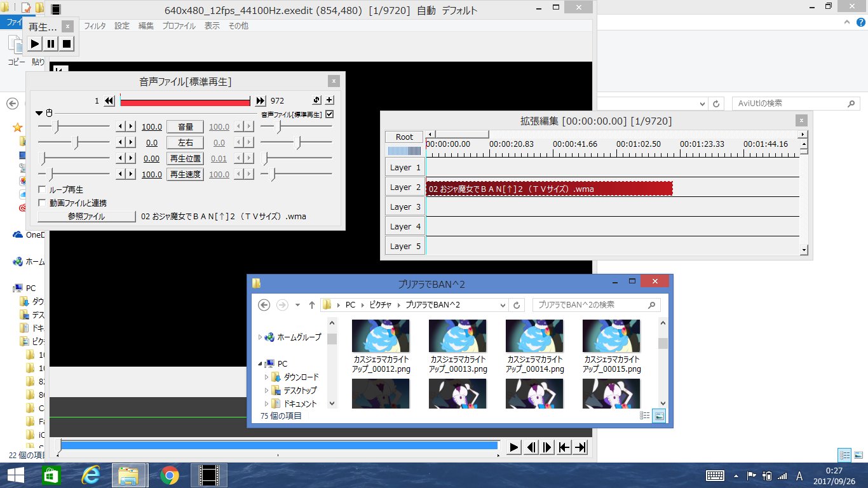
Task: Switch explorer to details view icon
Action: [645, 416]
